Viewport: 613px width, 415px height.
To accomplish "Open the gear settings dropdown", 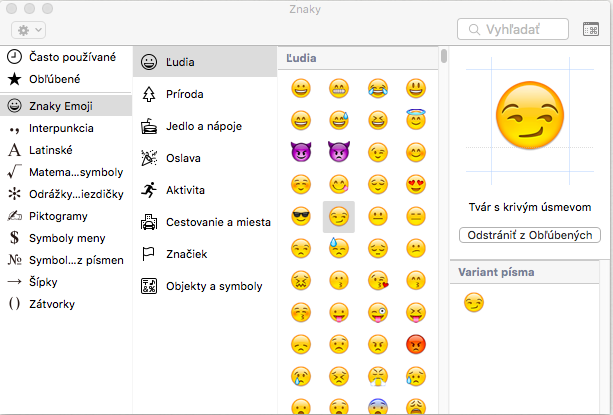I will point(29,30).
